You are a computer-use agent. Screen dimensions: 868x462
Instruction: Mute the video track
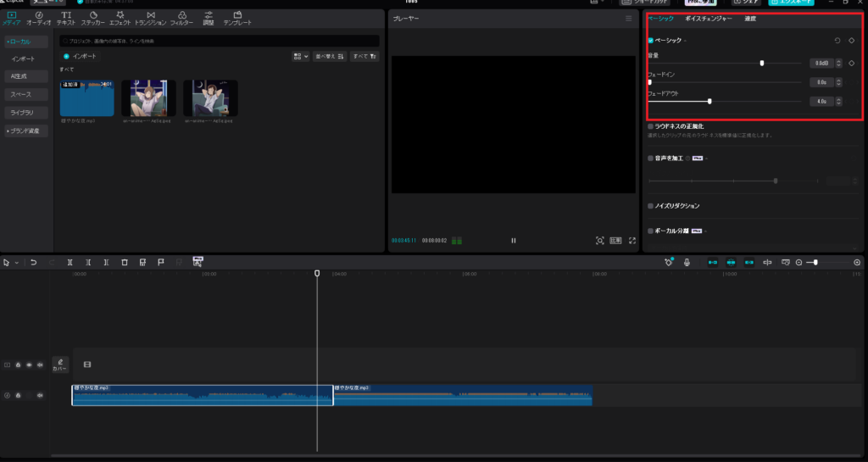point(40,365)
